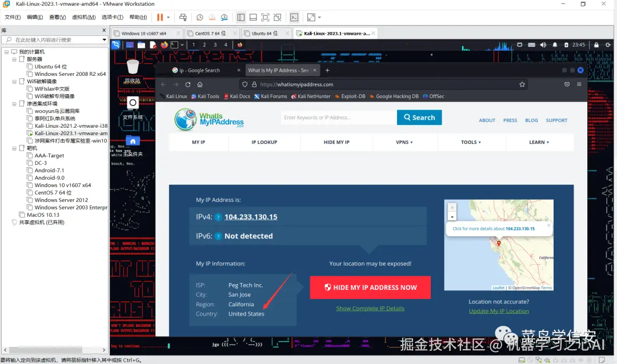Open the 虚拟机(M) menu
Viewport: 617px width, 364px height.
point(84,17)
